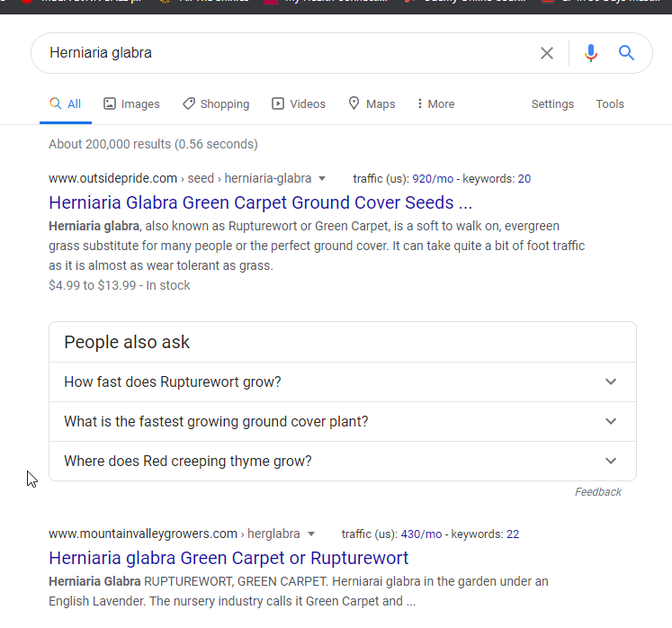
Task: Open Herniaria glabra Green Carpet or Rupturewort link
Action: coord(228,558)
